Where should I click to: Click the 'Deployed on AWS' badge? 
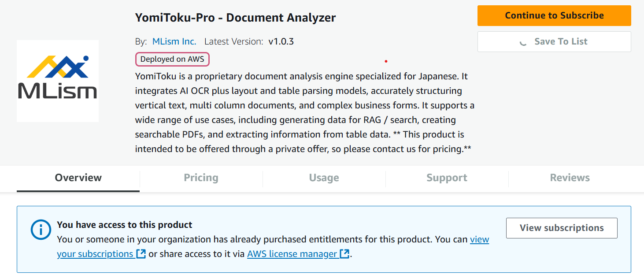coord(172,59)
